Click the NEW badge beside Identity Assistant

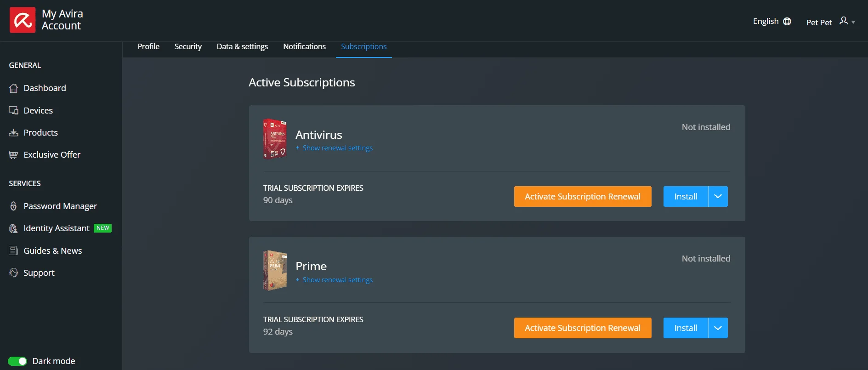coord(103,228)
